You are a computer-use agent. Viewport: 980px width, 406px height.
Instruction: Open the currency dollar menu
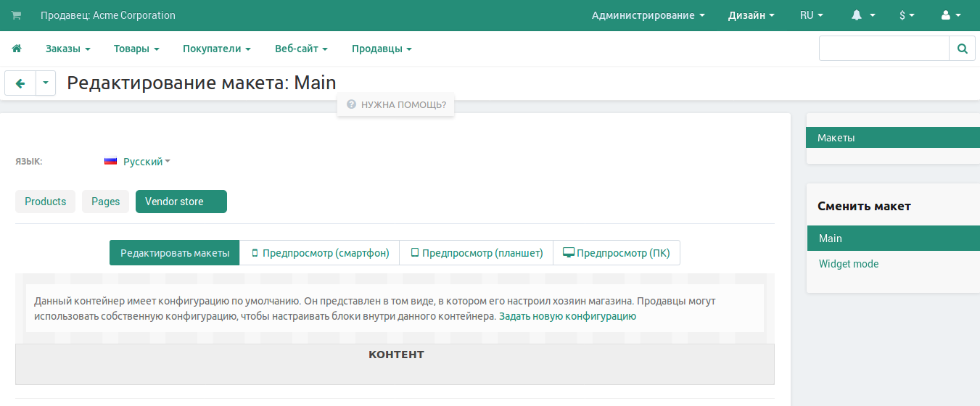pyautogui.click(x=907, y=15)
